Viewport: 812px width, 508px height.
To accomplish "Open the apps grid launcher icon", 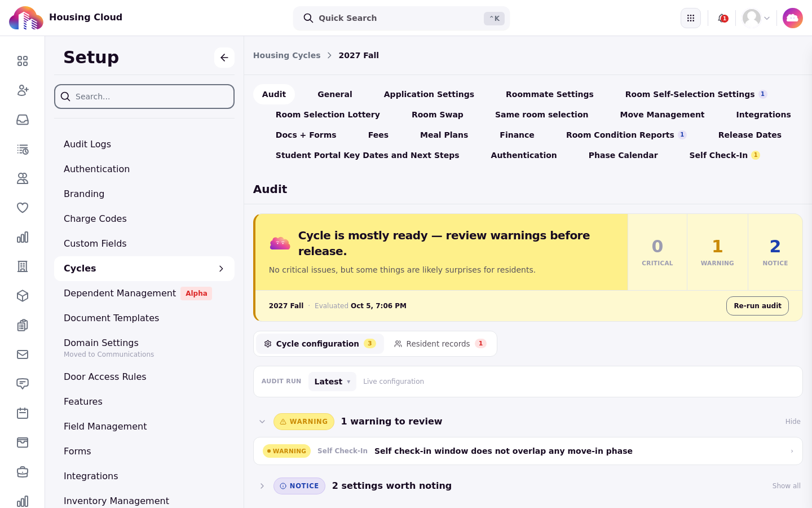I will coord(691,18).
